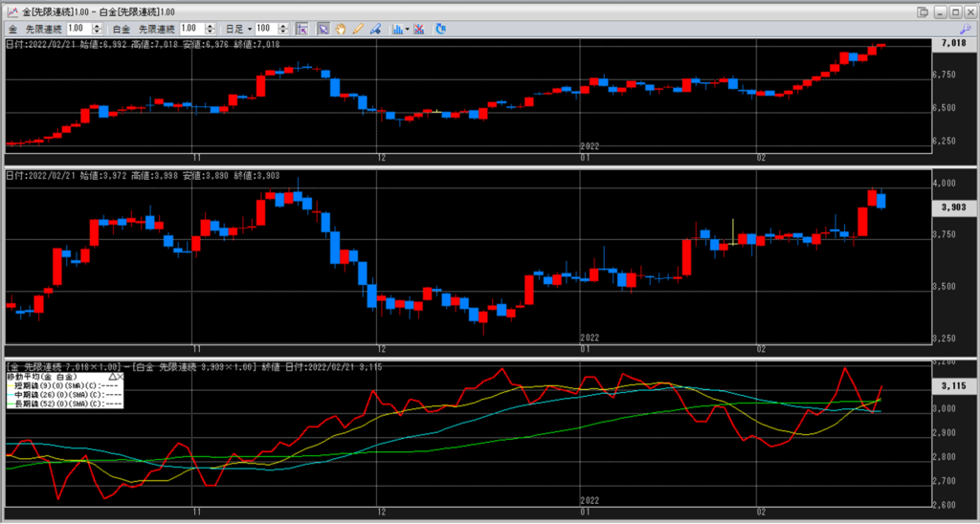
Task: Expand the chart indicator dropdown arrow
Action: coord(407,29)
